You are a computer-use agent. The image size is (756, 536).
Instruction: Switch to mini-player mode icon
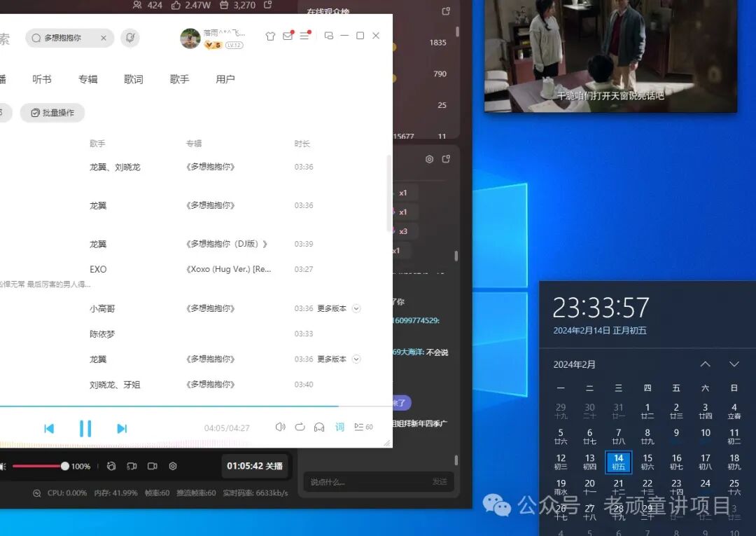tap(329, 36)
